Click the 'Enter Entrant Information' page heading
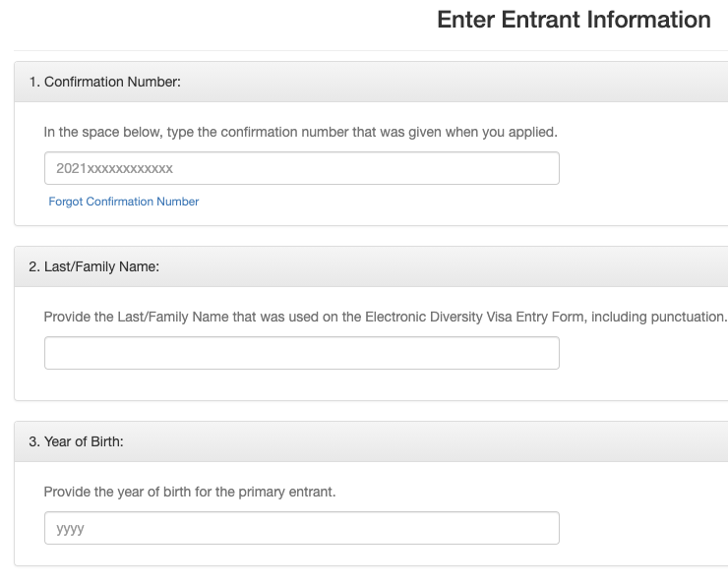 pos(574,20)
